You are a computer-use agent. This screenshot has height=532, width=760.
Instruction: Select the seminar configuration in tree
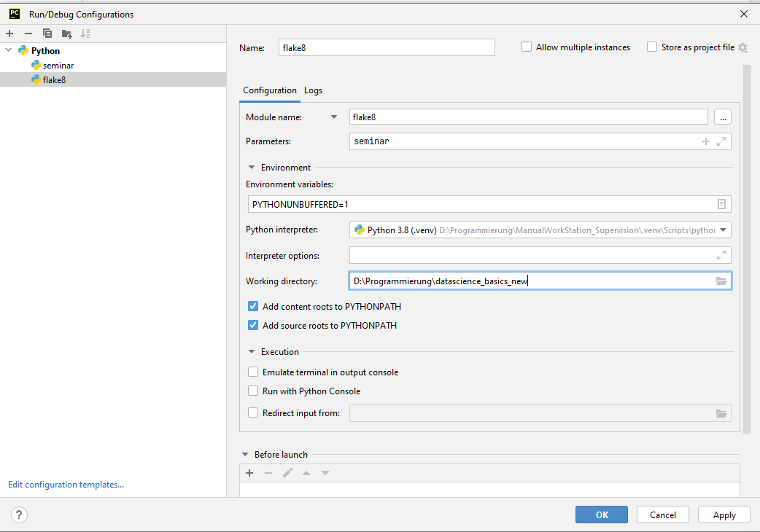pos(58,66)
